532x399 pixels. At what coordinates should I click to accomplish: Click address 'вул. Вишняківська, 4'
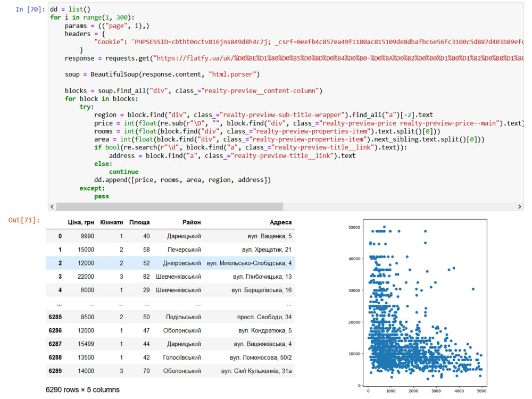(263, 344)
